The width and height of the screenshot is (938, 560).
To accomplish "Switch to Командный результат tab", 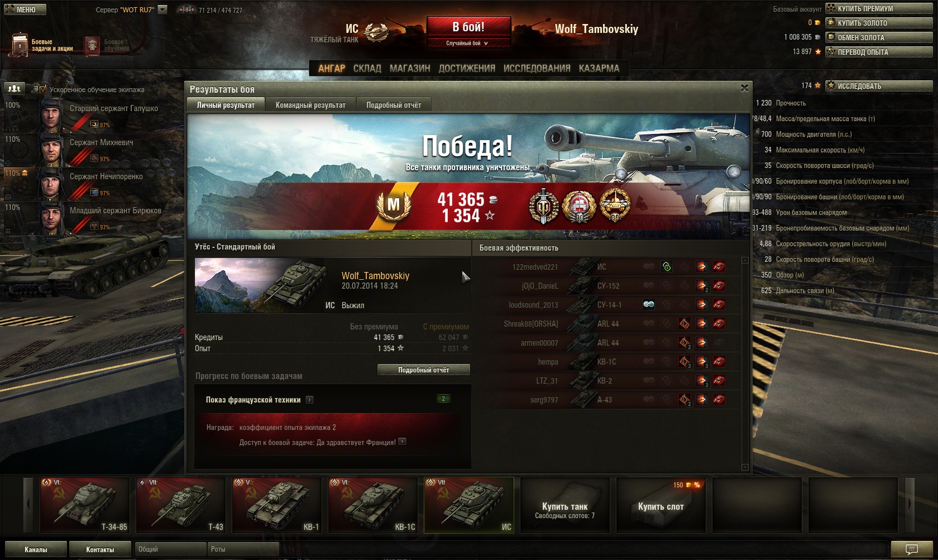I will 310,105.
